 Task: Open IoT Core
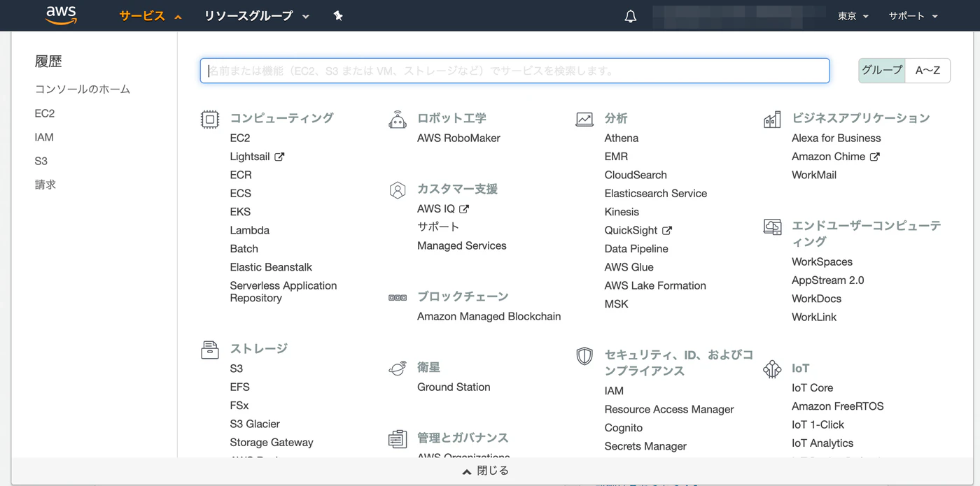(x=813, y=387)
